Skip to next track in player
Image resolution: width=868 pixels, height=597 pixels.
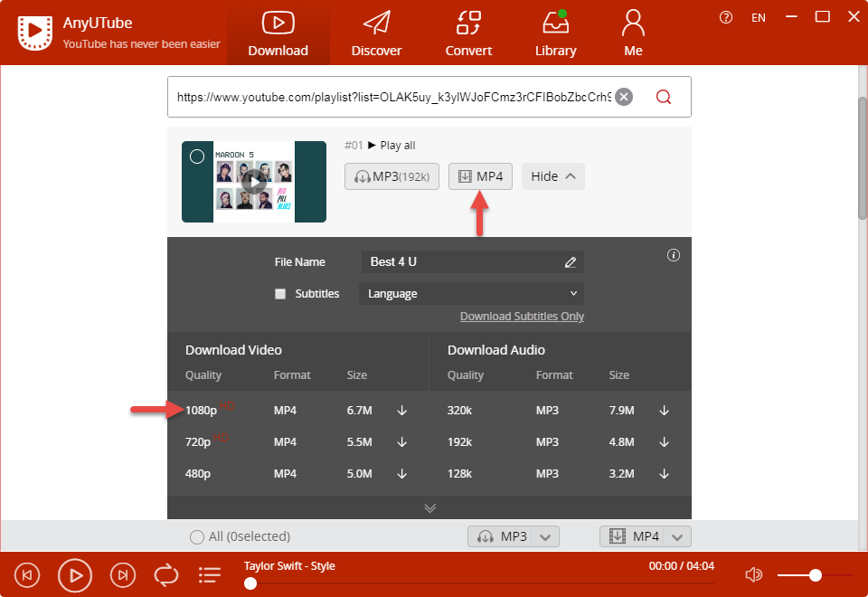click(122, 575)
